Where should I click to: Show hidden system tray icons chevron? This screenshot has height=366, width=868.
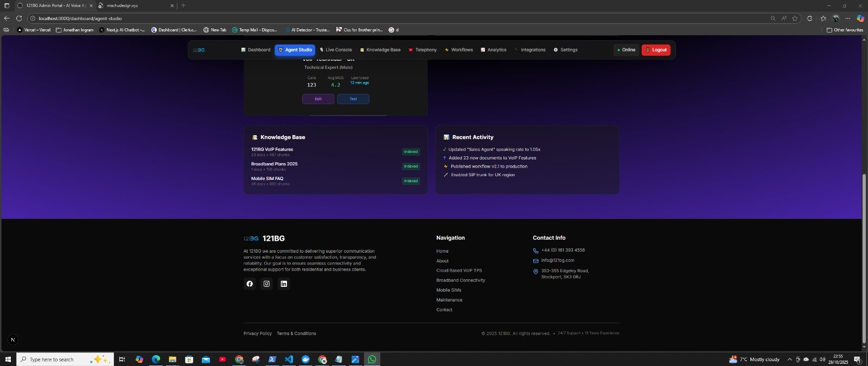click(x=789, y=359)
